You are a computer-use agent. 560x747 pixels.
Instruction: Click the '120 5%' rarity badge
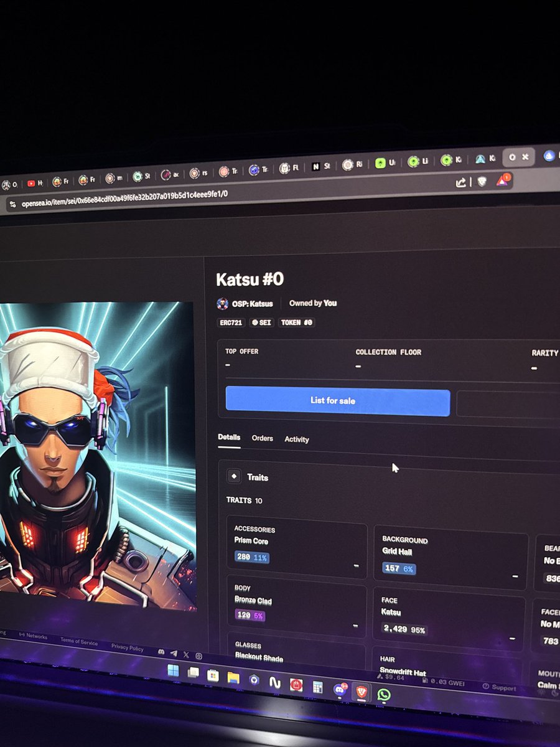pos(250,616)
